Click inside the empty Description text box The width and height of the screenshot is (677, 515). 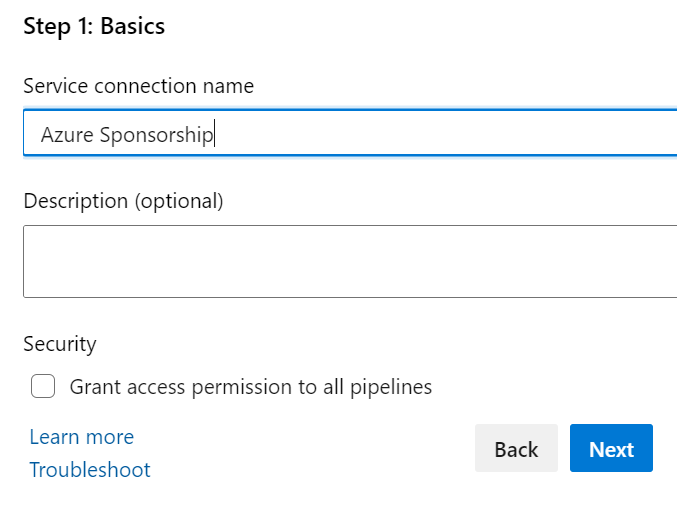pyautogui.click(x=350, y=261)
